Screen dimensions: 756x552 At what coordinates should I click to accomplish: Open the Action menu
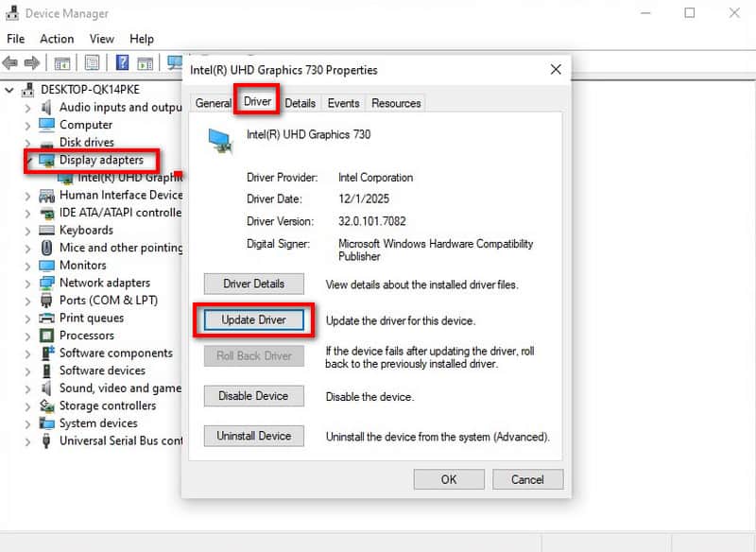point(57,39)
